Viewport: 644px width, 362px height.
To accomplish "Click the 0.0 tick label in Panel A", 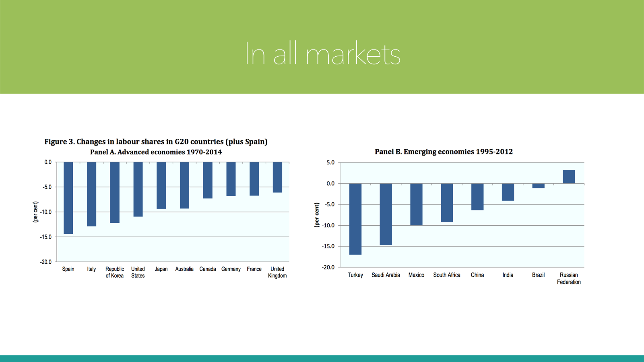I will pos(48,162).
